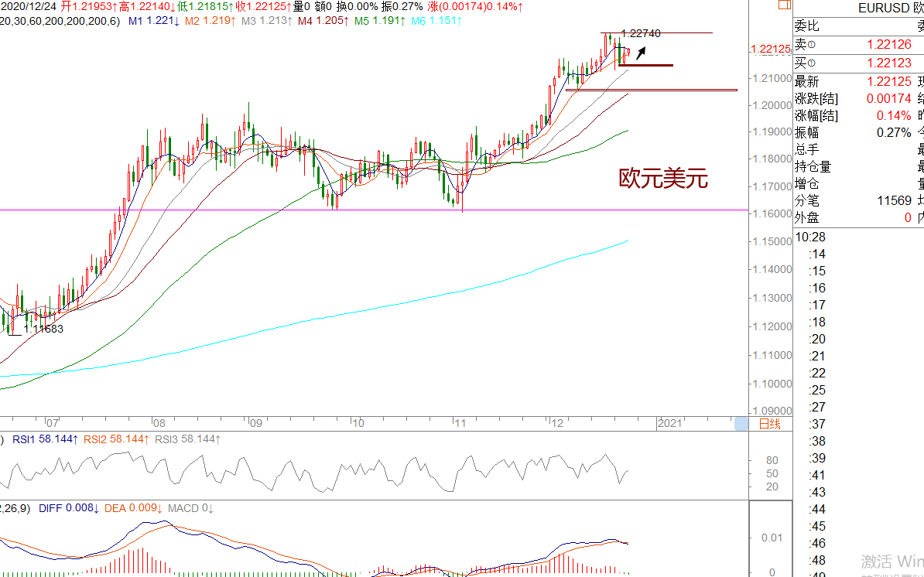Click the 0.01 level on MACD axis

pyautogui.click(x=772, y=538)
